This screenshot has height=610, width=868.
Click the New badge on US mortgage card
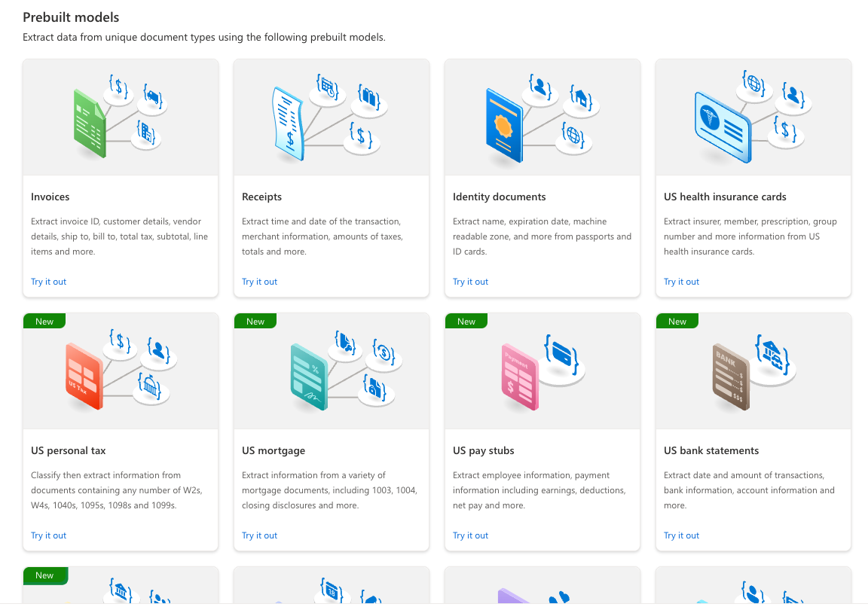pyautogui.click(x=255, y=321)
